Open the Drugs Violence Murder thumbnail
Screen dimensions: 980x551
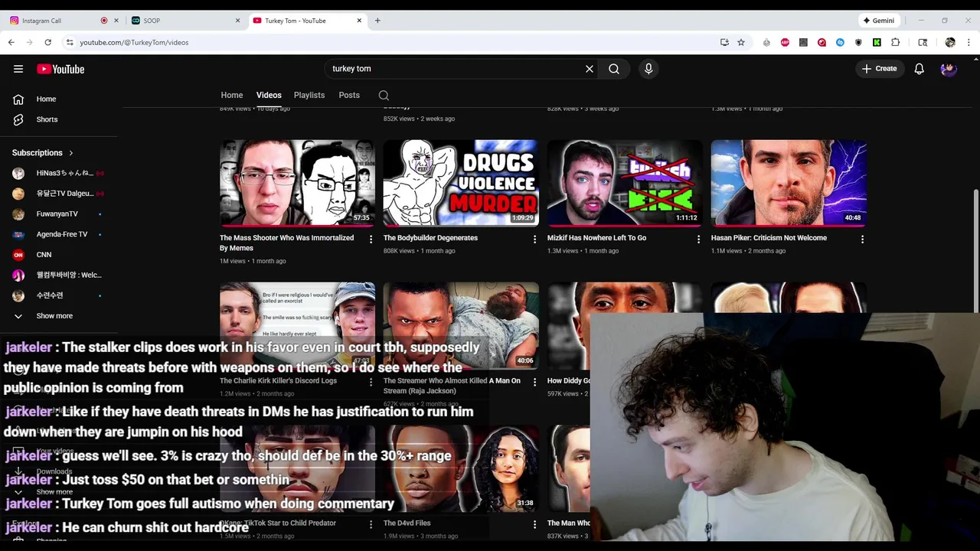pyautogui.click(x=461, y=183)
